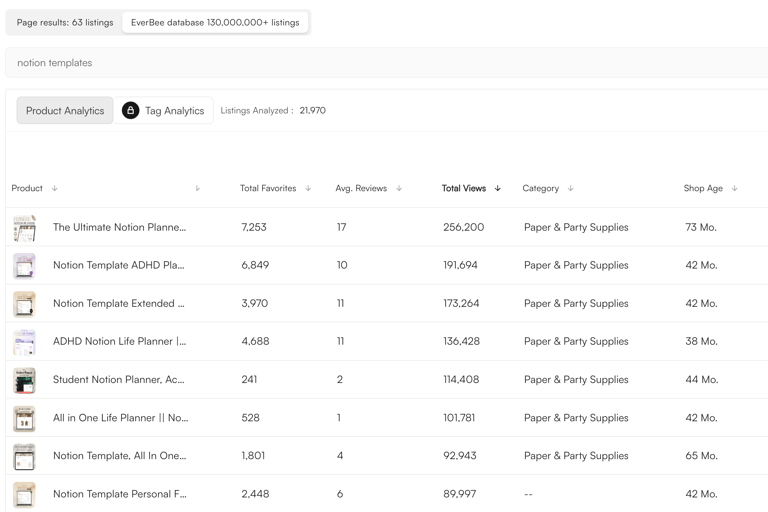Click the 241 favorites value
Viewport: 768px width, 512px height.
click(x=249, y=379)
